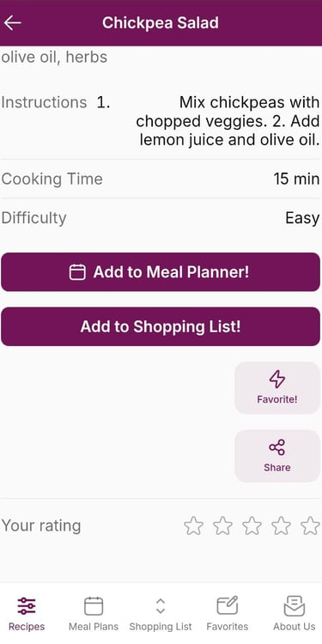Open Favorites pencil-note icon
Viewport: 322px width, 644px height.
click(228, 606)
